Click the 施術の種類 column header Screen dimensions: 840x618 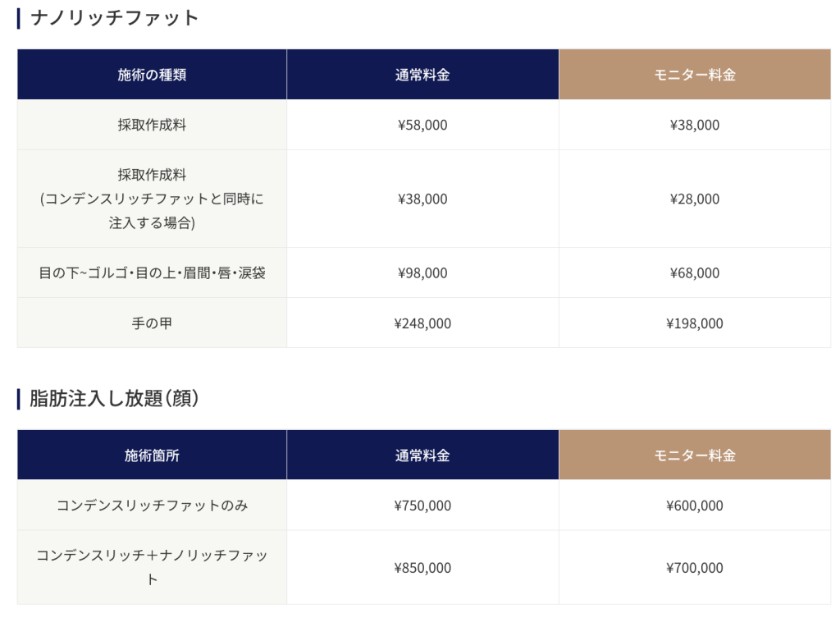[152, 75]
